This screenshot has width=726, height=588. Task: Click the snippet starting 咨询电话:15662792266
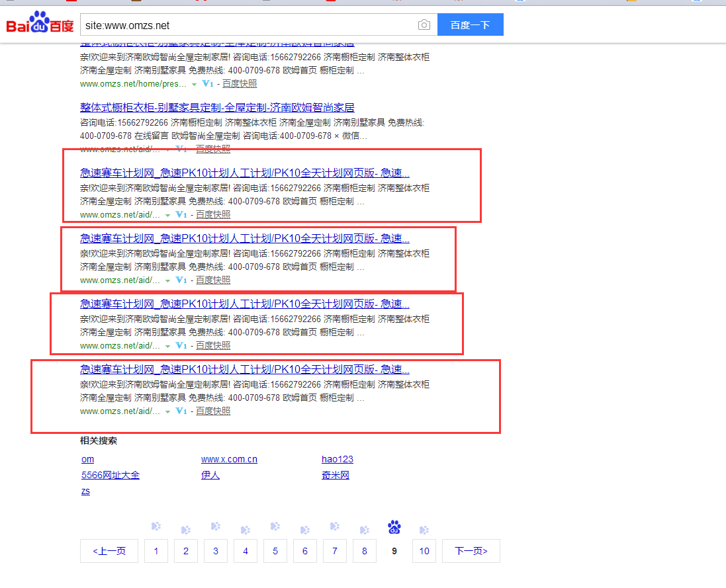coord(252,129)
